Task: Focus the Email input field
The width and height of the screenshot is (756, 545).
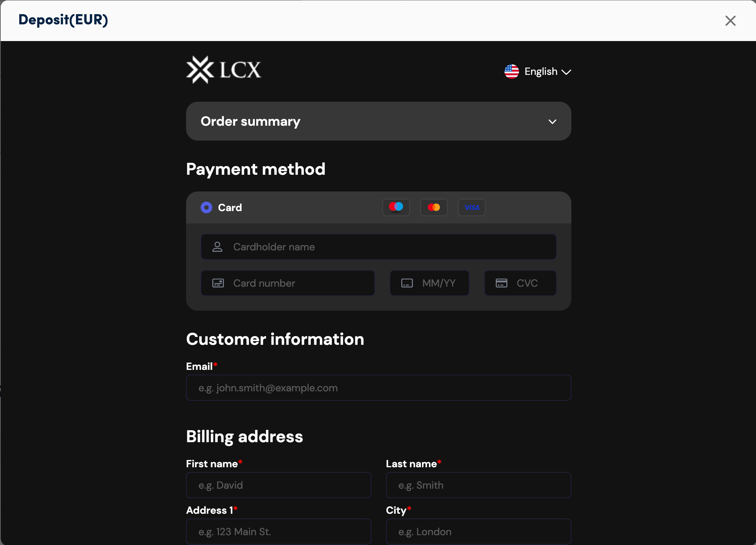Action: 378,388
